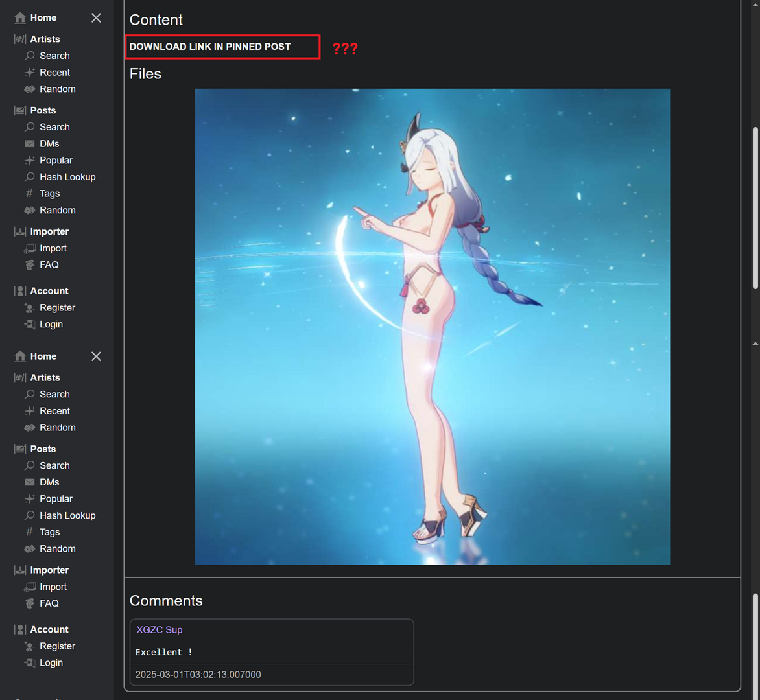Click the Posts section icon in upper menu

20,110
